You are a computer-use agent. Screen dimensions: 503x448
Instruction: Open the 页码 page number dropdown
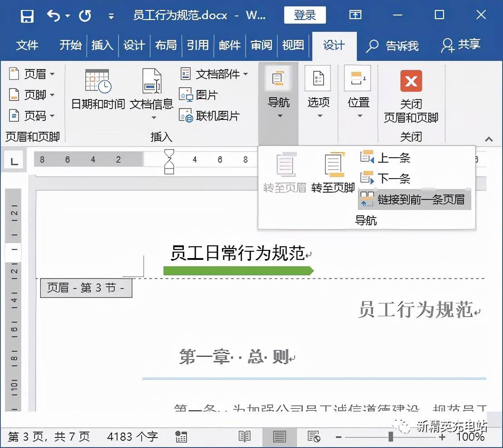point(31,115)
